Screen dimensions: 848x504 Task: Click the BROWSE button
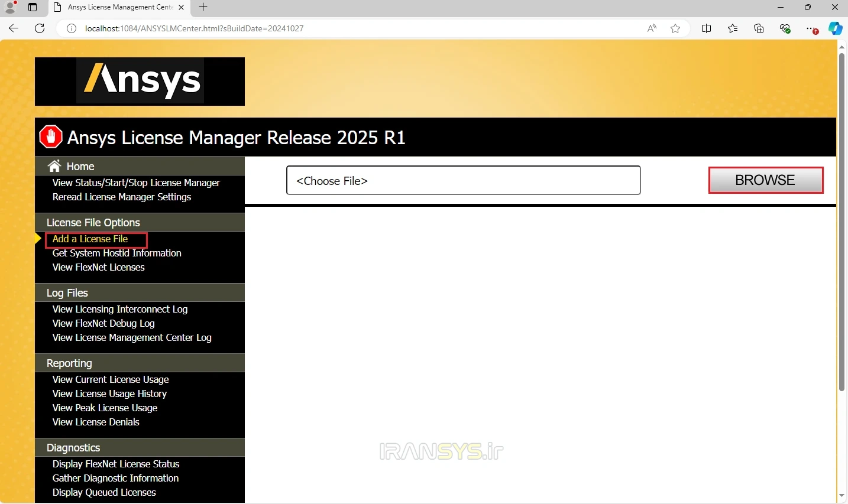pyautogui.click(x=766, y=180)
